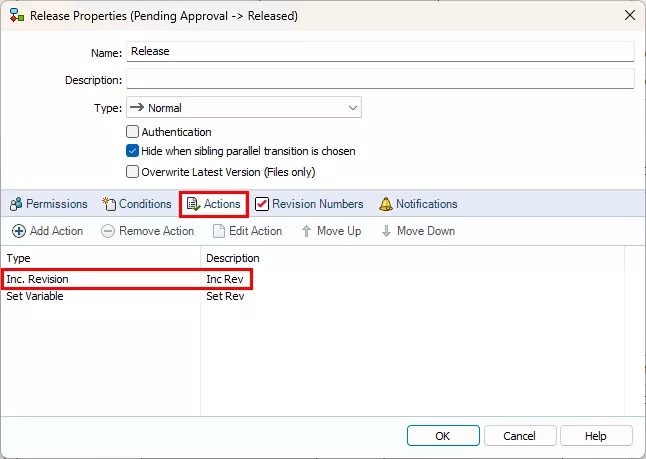Switch to the Permissions tab
This screenshot has width=646, height=459.
coord(49,204)
